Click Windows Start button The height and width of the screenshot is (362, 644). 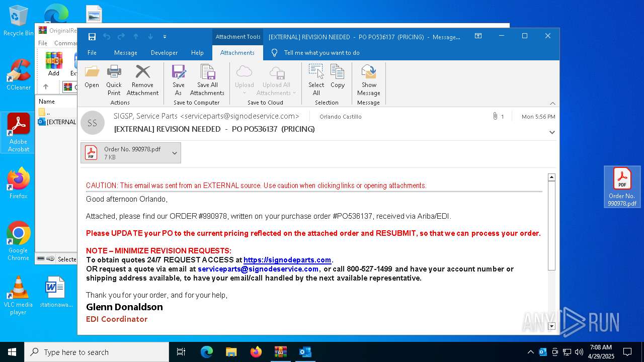tap(12, 352)
